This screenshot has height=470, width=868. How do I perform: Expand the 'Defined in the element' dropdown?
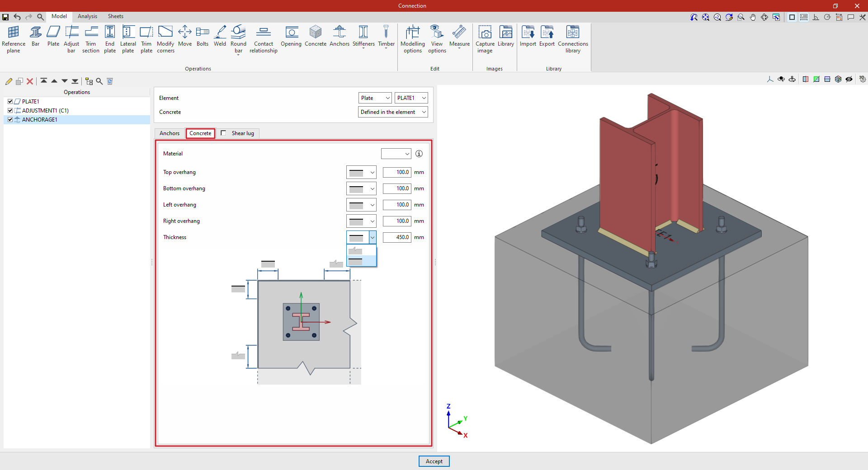coord(393,112)
